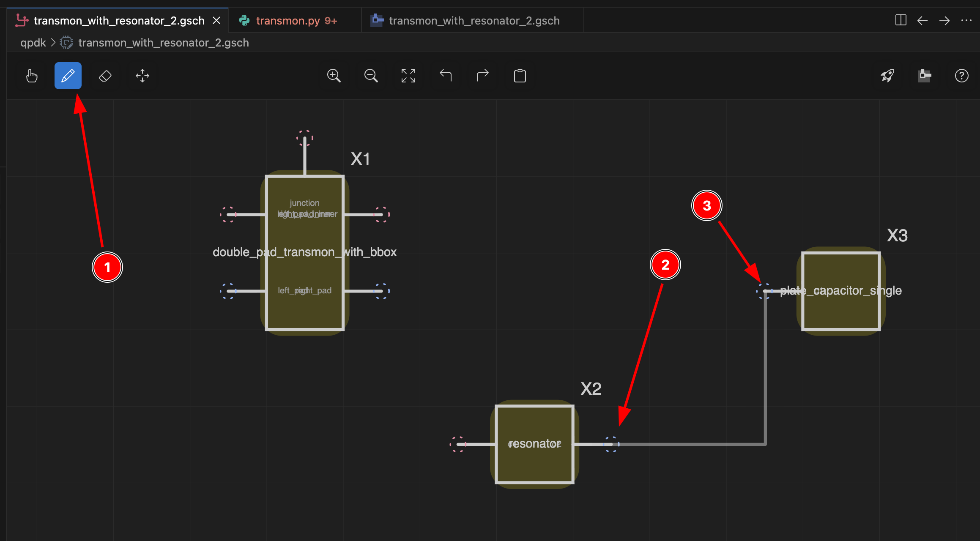Image resolution: width=980 pixels, height=541 pixels.
Task: Split the editor to the right
Action: tap(901, 20)
